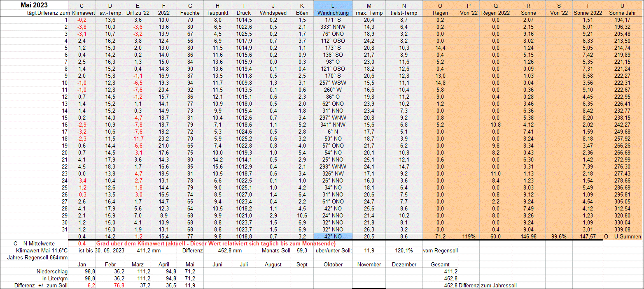Click the 'C – N Mittelwerte' label

(x=35, y=243)
